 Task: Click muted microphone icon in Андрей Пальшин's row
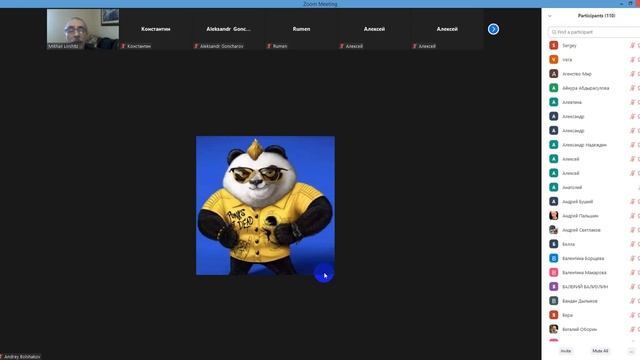[632, 216]
